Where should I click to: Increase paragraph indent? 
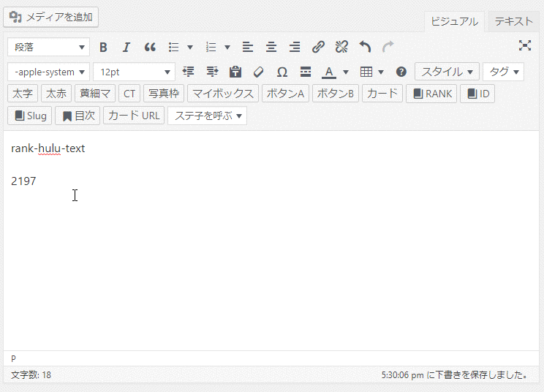[212, 72]
